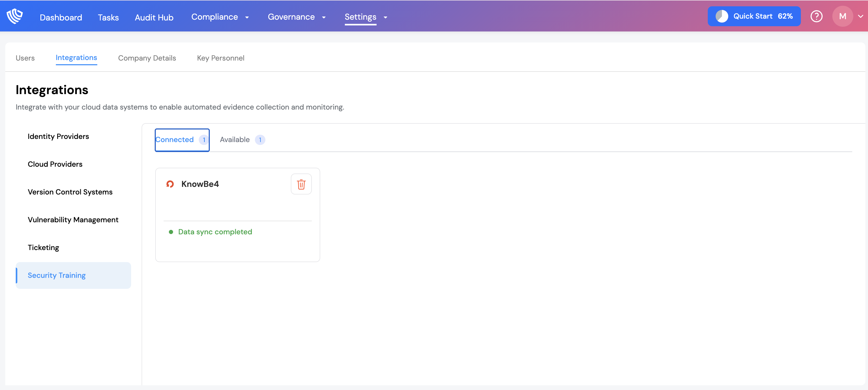The image size is (868, 390).
Task: Switch to the Users tab
Action: point(25,58)
